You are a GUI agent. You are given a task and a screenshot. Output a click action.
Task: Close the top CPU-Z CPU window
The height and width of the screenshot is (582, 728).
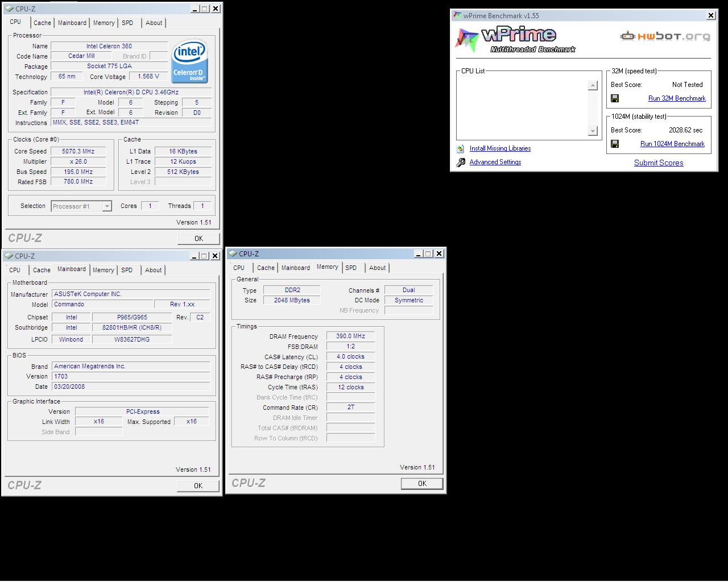[216, 9]
